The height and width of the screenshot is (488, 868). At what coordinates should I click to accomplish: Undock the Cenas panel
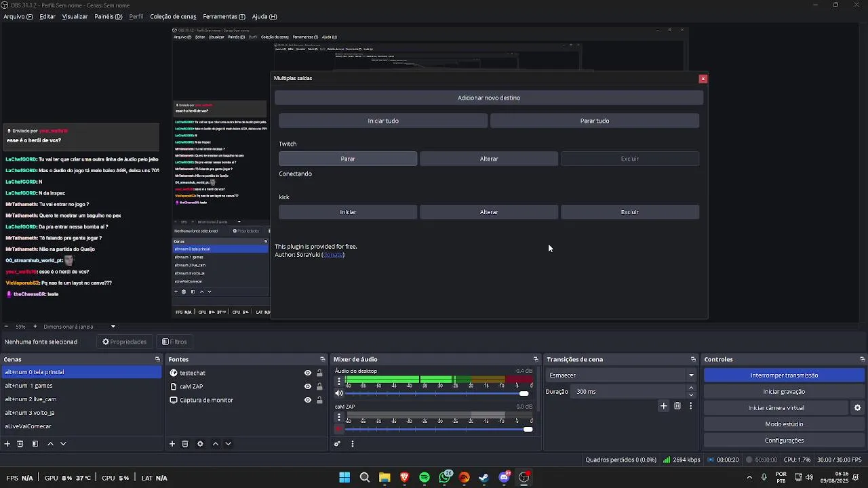pyautogui.click(x=157, y=359)
